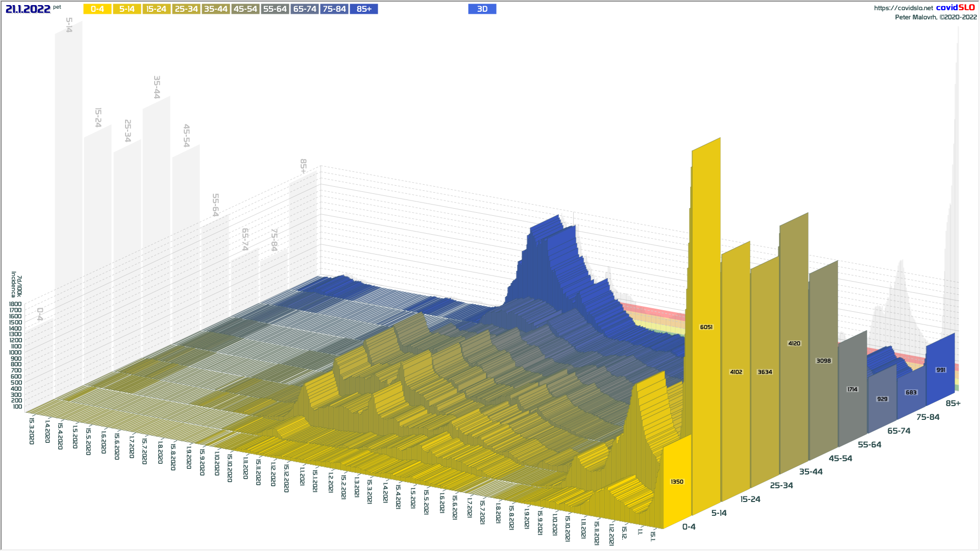The height and width of the screenshot is (551, 980).
Task: Toggle the 75-84 age group button
Action: [x=334, y=9]
